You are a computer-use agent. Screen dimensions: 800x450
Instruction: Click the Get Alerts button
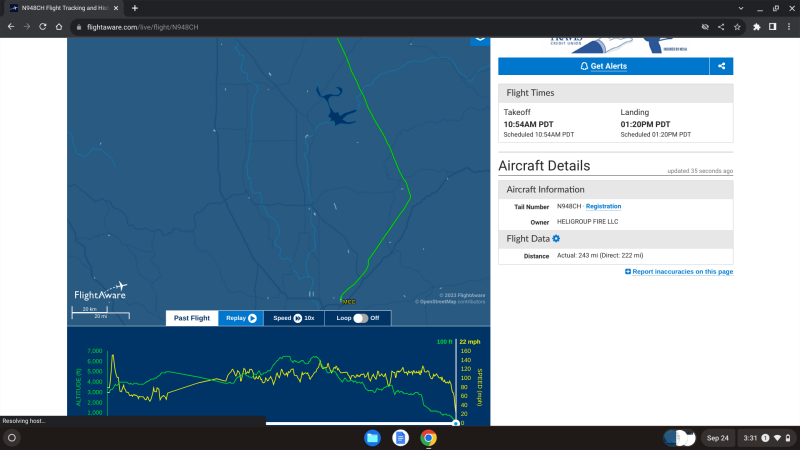tap(604, 66)
